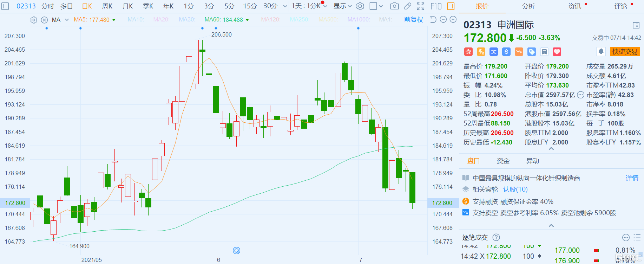Click the price alert bell icon

pos(601,52)
